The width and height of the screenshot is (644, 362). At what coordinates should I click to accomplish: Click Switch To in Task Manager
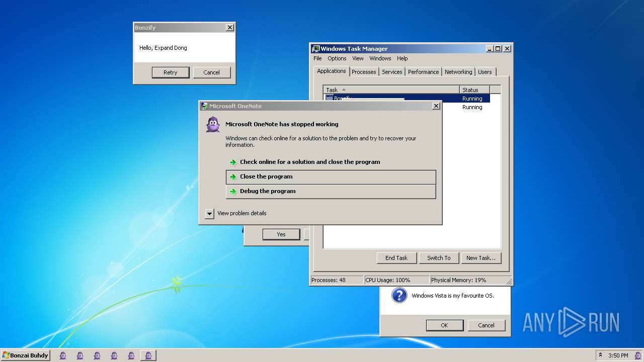pos(439,258)
